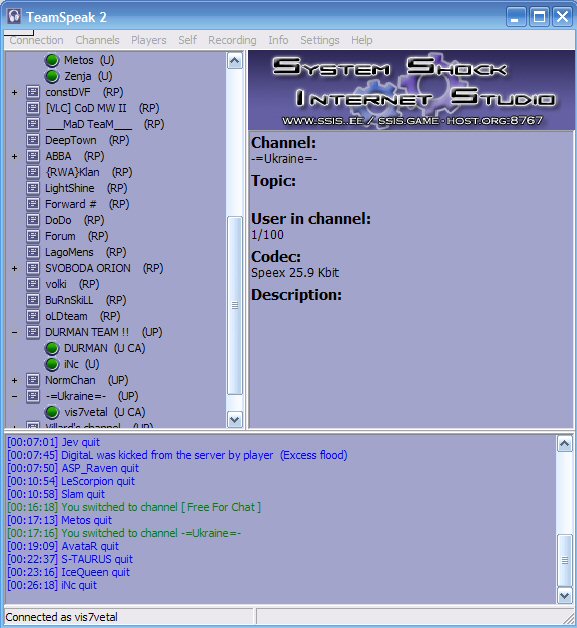The height and width of the screenshot is (628, 577).
Task: Open the Info menu
Action: tap(278, 40)
